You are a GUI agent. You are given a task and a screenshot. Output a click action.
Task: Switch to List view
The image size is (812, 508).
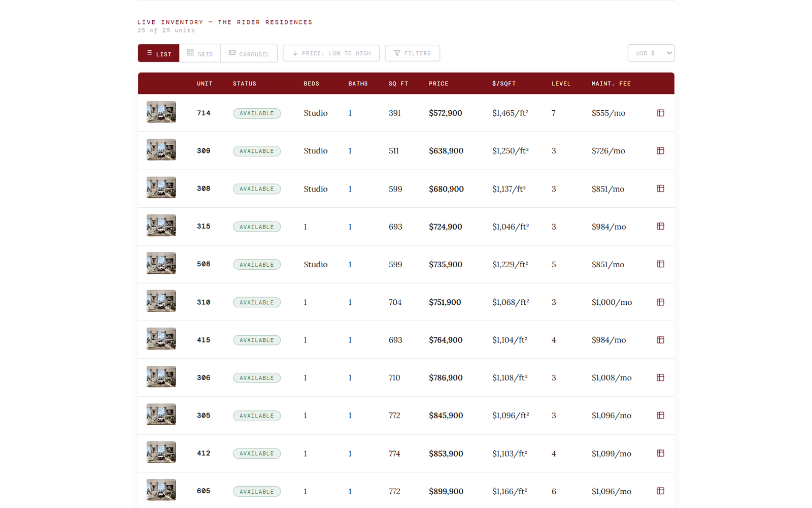(159, 53)
